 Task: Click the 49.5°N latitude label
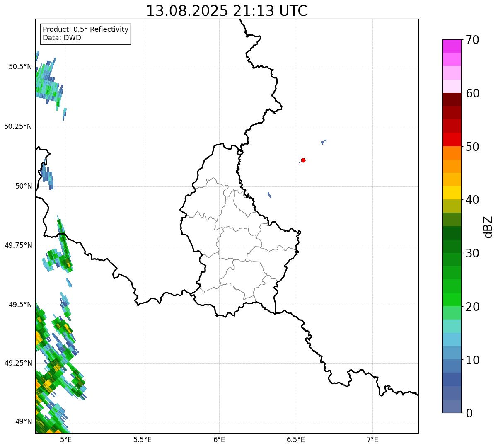pos(20,305)
